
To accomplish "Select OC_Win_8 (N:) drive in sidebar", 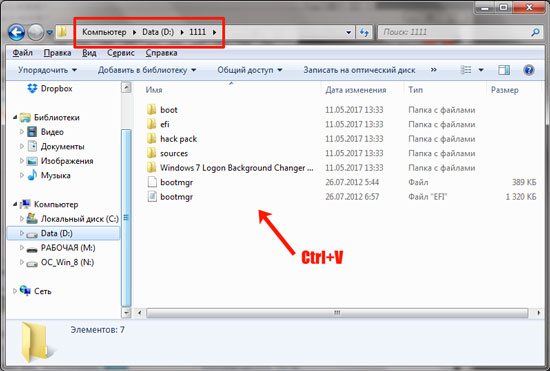I will point(60,262).
